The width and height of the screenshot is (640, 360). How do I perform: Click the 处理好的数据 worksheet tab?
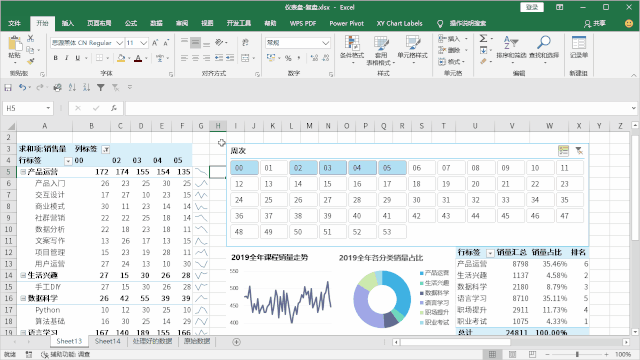[x=152, y=341]
